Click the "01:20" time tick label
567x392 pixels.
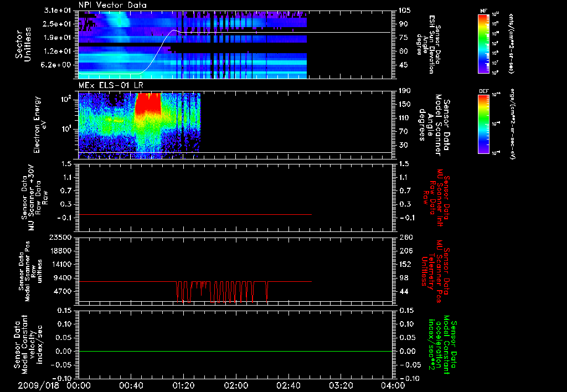tap(183, 385)
